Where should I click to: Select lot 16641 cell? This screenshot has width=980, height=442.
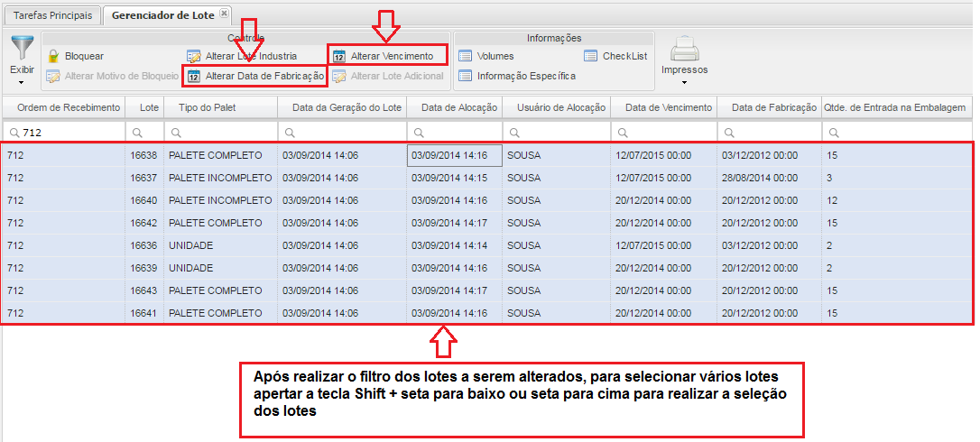(144, 313)
